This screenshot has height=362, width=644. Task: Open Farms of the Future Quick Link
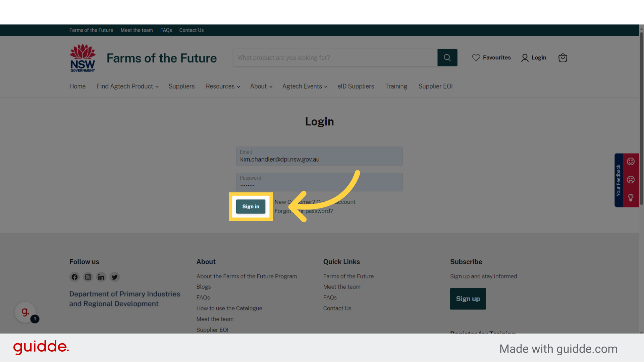point(348,276)
